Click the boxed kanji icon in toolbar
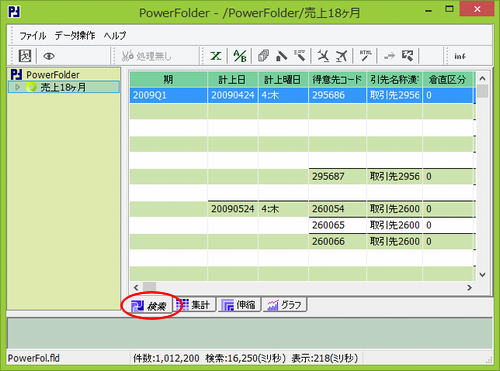 click(x=25, y=56)
